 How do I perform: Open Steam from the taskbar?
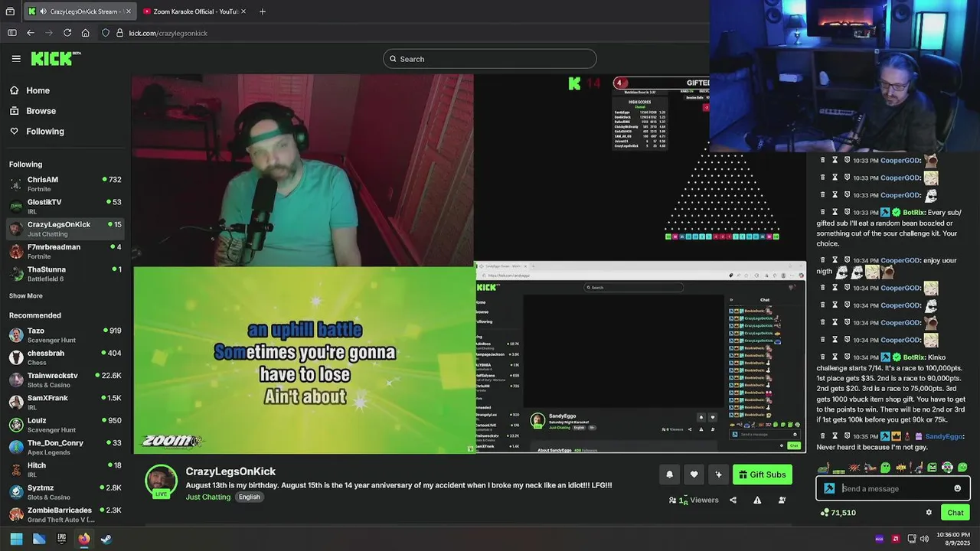tap(106, 539)
